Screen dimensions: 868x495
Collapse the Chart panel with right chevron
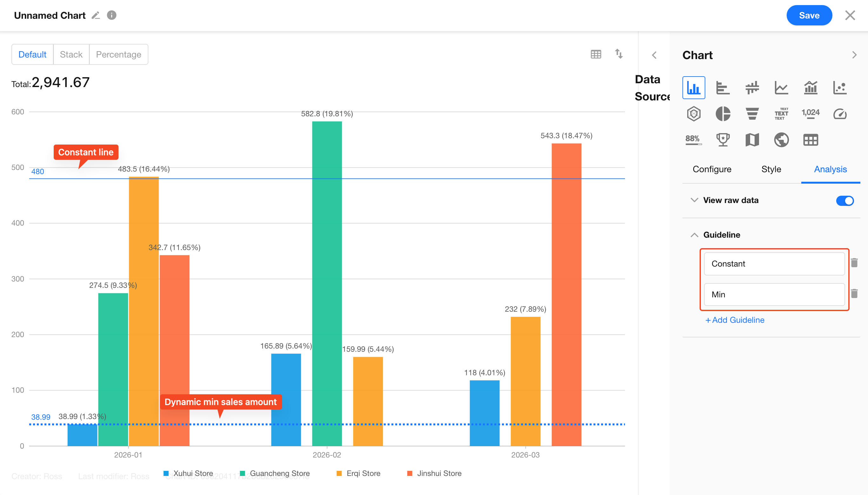tap(854, 55)
